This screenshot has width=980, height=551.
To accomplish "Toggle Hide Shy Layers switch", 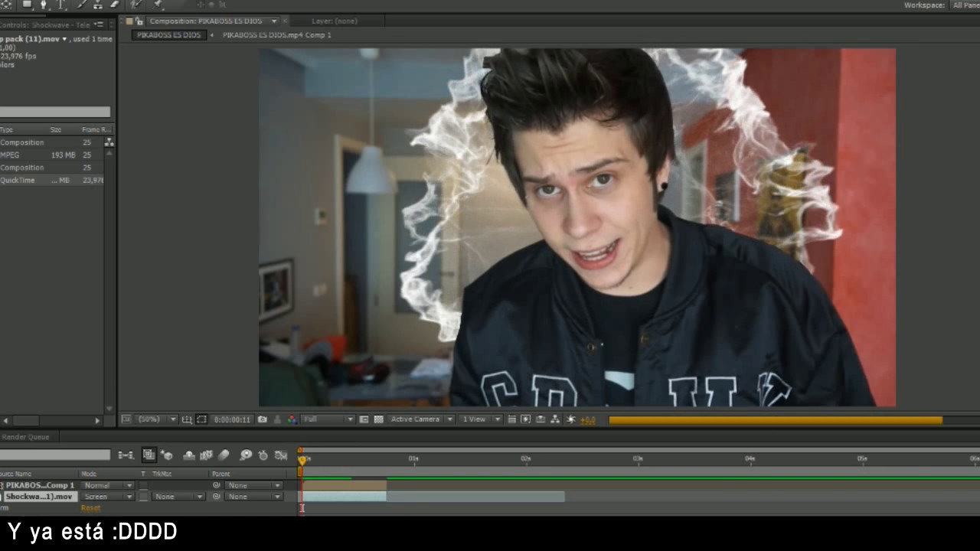I will [x=189, y=455].
